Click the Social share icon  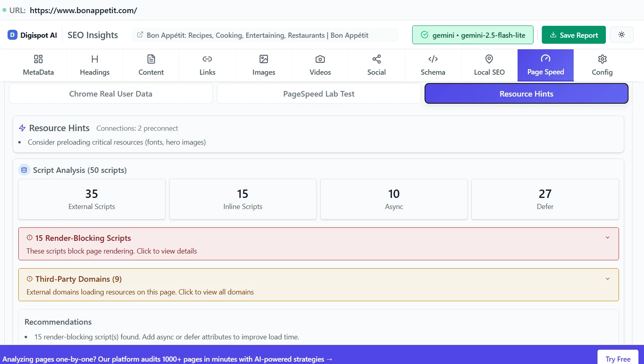click(x=376, y=59)
